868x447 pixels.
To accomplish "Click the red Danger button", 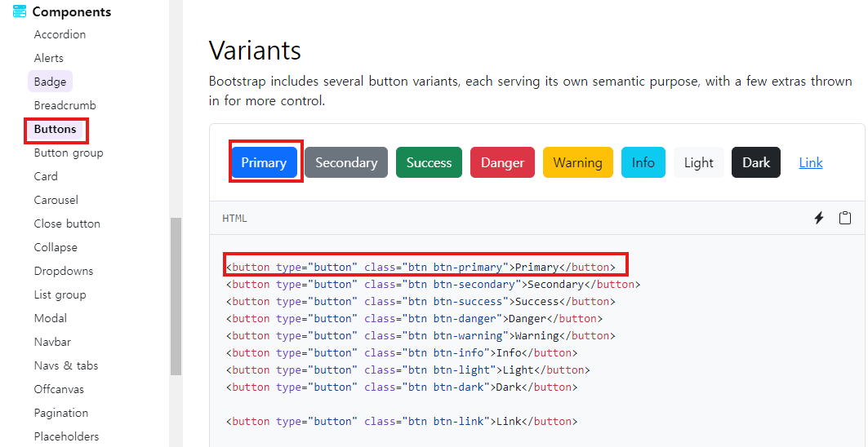I will coord(503,162).
